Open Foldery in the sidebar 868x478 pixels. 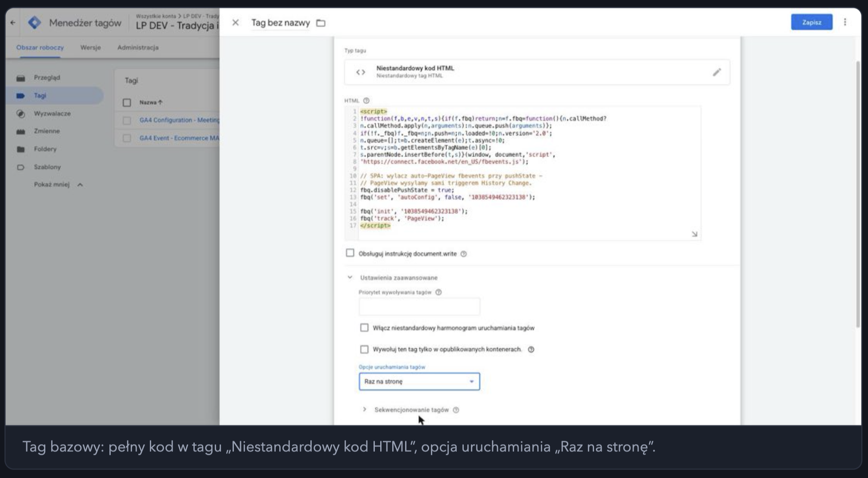pos(45,149)
